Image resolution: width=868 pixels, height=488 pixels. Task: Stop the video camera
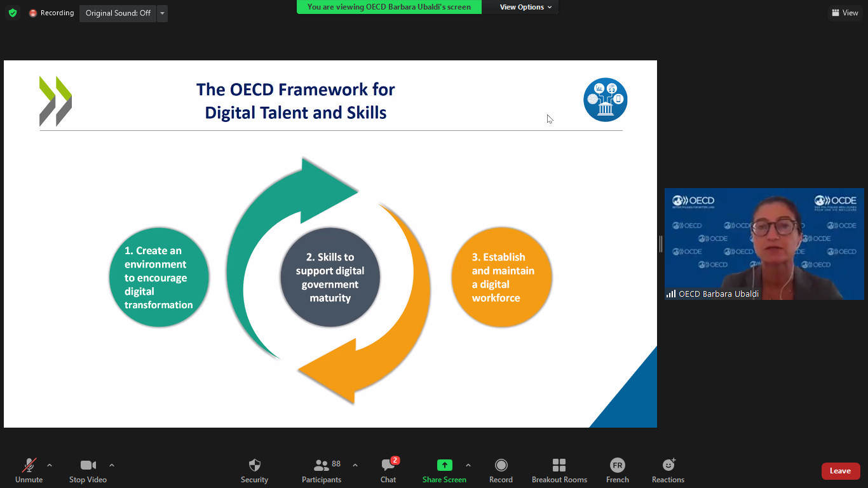pos(88,471)
